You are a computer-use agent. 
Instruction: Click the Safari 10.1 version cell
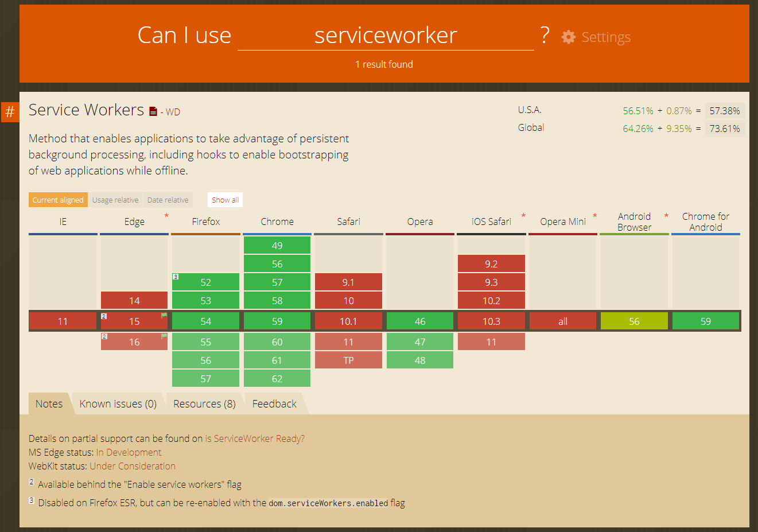[348, 321]
